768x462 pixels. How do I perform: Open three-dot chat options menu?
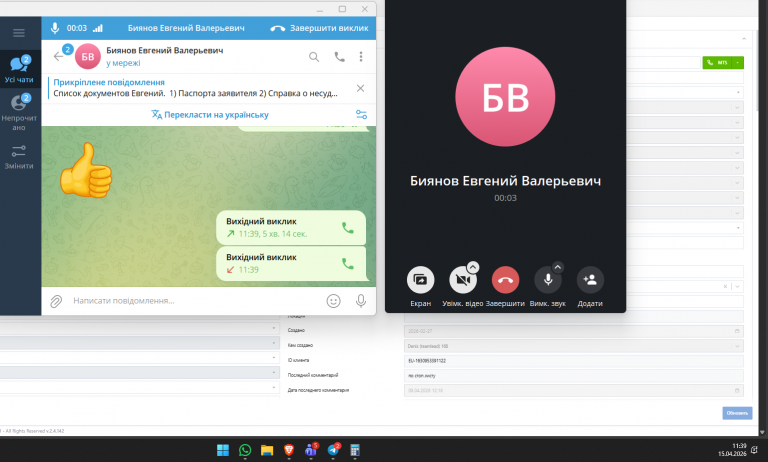[361, 57]
